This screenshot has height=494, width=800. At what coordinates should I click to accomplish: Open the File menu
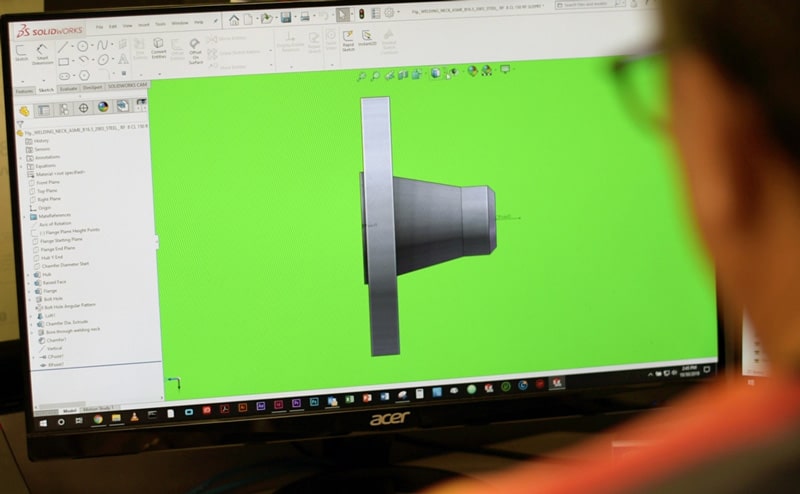coord(99,27)
